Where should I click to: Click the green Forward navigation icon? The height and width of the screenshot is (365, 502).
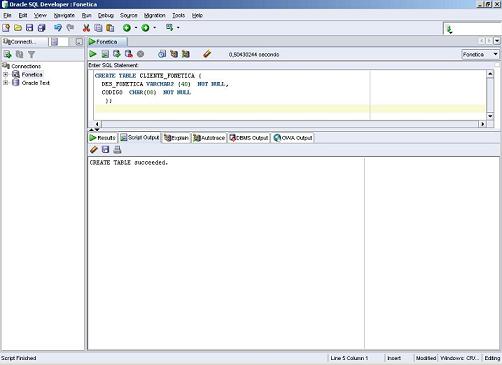(145, 28)
